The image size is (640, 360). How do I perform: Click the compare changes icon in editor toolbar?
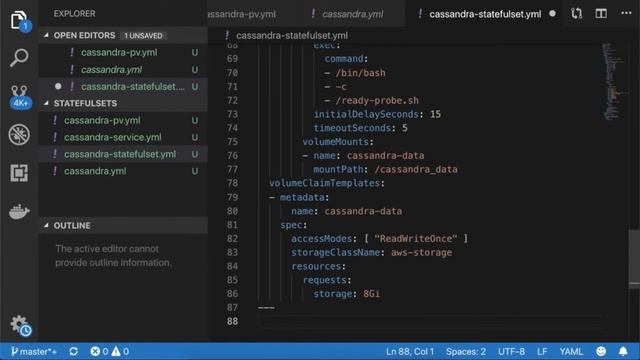576,13
